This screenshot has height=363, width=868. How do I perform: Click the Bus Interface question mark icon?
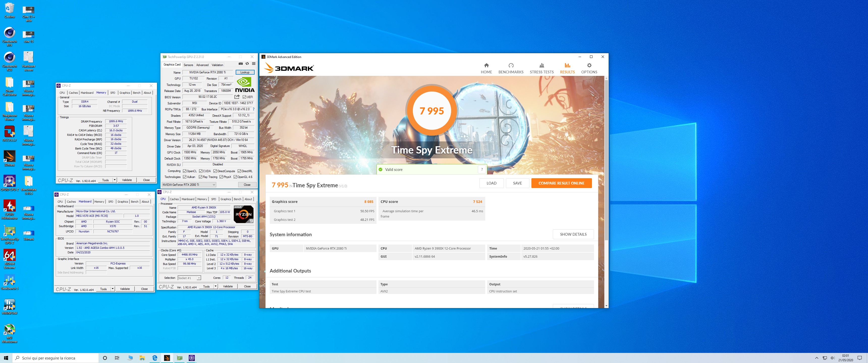[253, 109]
